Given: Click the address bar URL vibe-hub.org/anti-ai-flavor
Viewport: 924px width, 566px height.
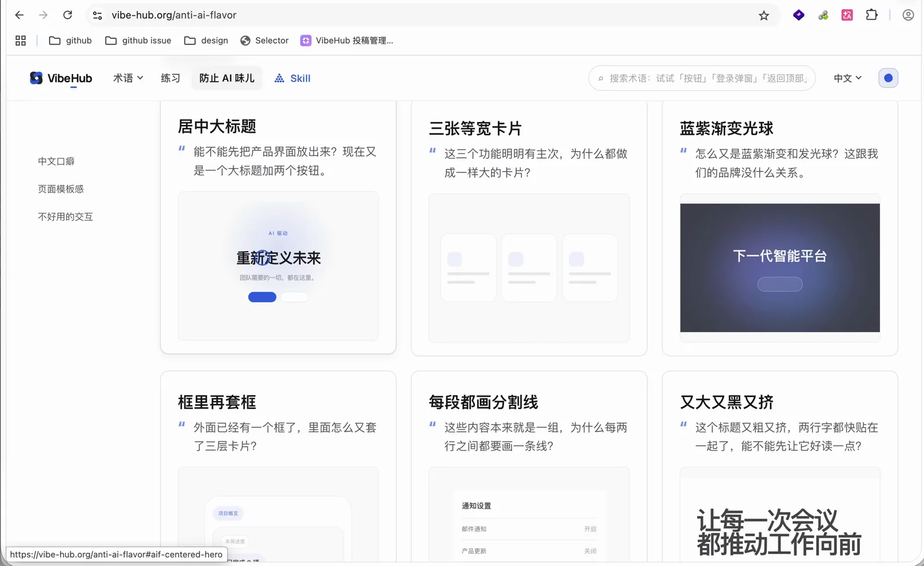Looking at the screenshot, I should point(174,15).
